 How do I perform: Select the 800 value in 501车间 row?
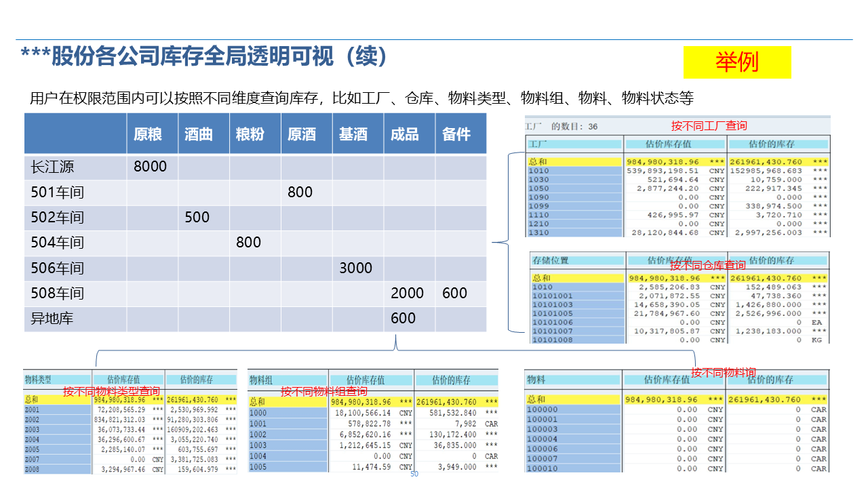click(300, 192)
